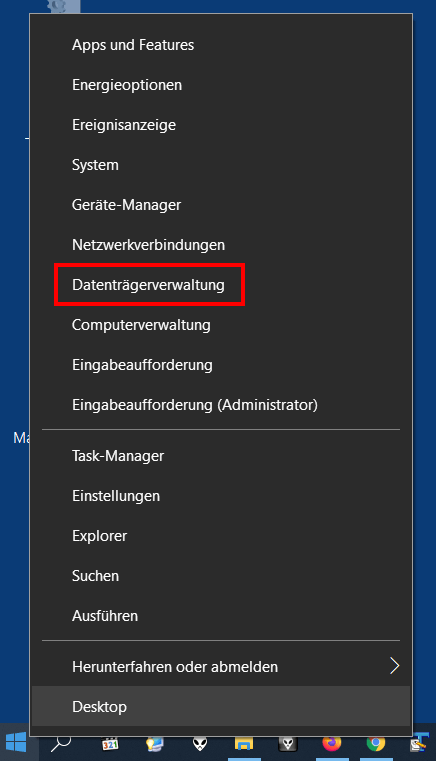Show the Desktop via menu entry
The height and width of the screenshot is (761, 436).
tap(222, 707)
